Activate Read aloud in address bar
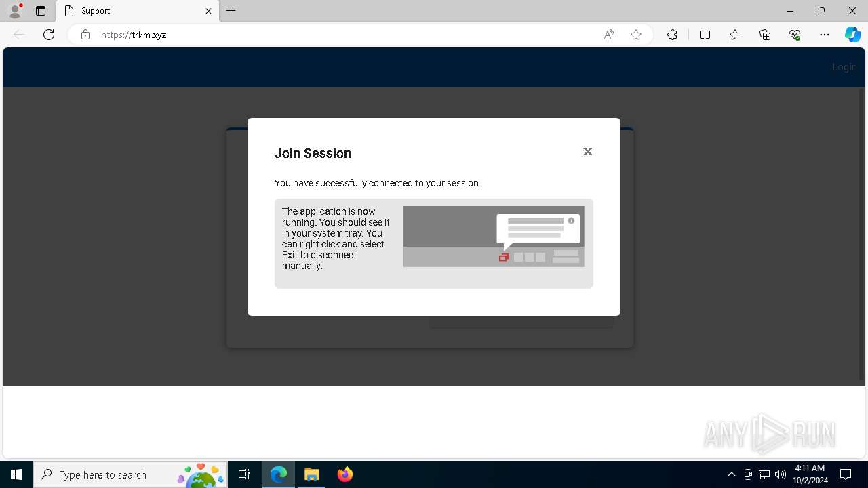Screen dimensions: 868x488 click(609, 35)
